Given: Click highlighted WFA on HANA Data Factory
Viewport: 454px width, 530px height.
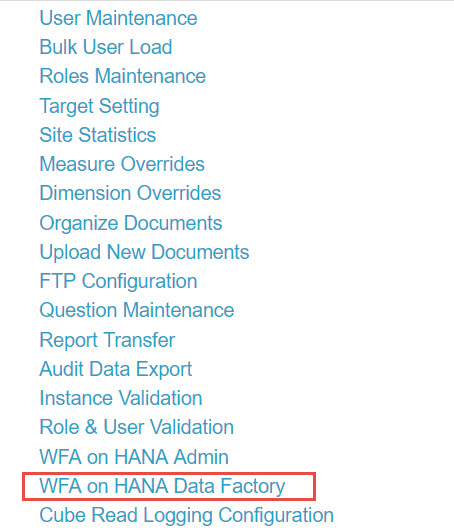Looking at the screenshot, I should [x=162, y=487].
